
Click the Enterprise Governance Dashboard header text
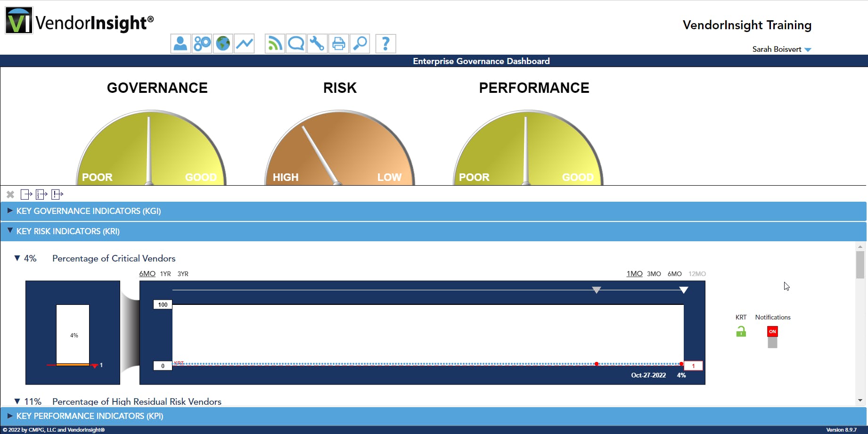pos(481,61)
